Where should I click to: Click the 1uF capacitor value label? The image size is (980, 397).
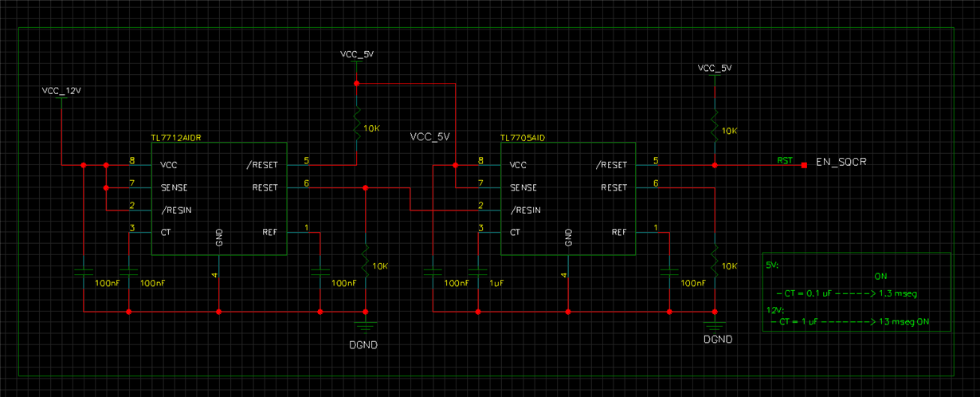pos(496,283)
